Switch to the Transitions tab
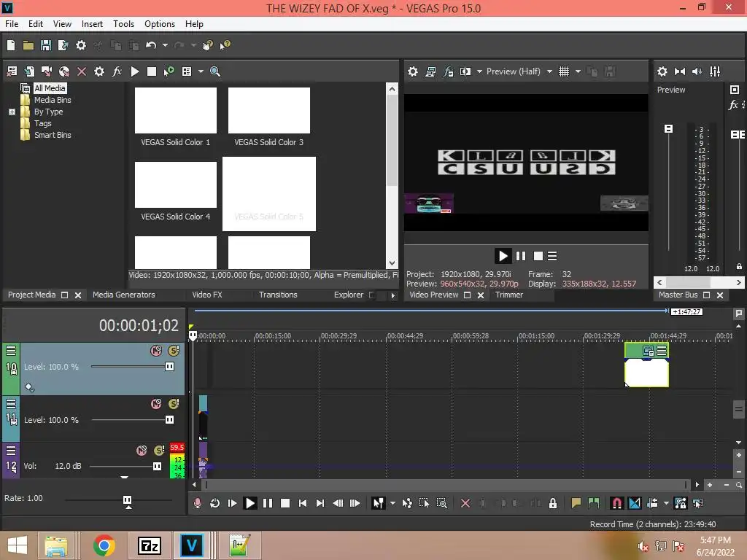This screenshot has height=560, width=747. click(278, 295)
